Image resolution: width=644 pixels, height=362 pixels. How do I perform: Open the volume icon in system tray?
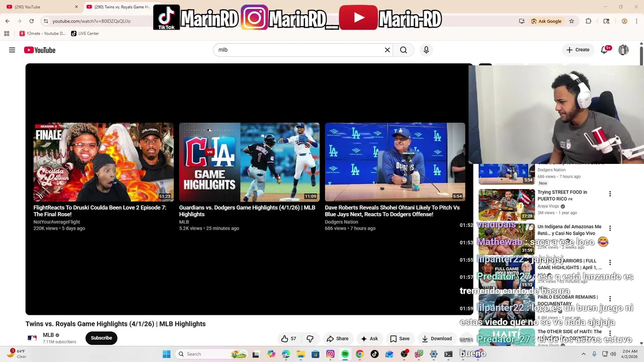point(613,354)
